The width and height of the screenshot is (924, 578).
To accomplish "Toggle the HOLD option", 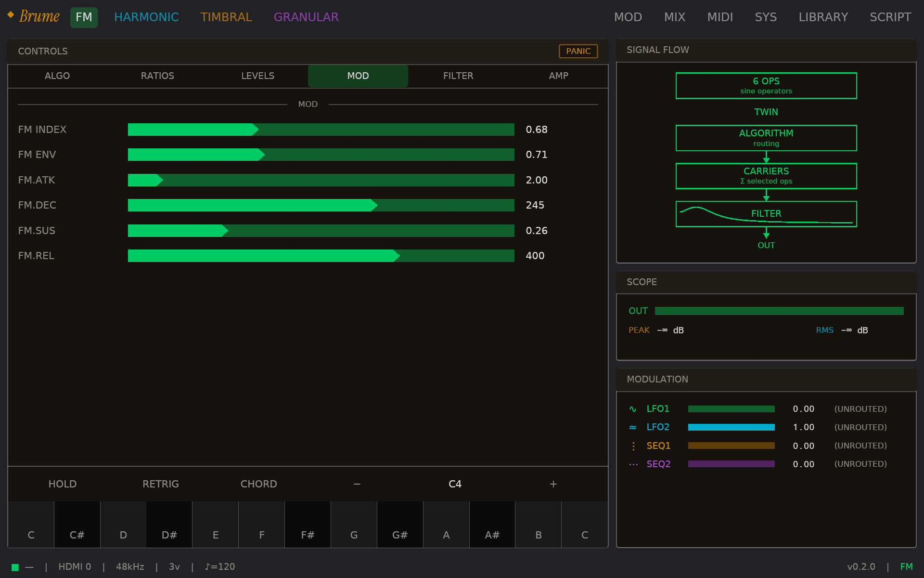I will [x=63, y=484].
